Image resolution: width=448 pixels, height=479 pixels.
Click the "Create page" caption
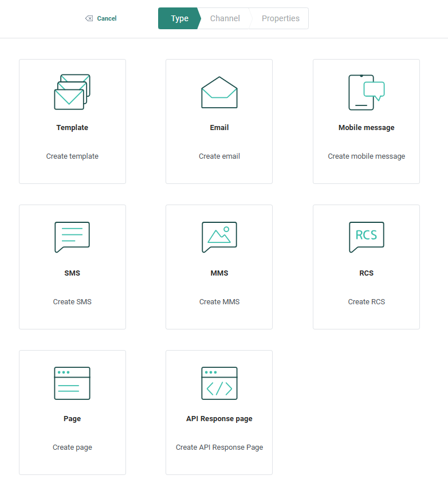72,447
